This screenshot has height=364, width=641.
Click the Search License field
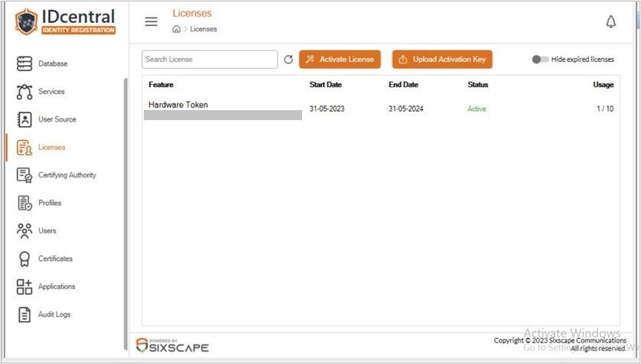coord(210,60)
